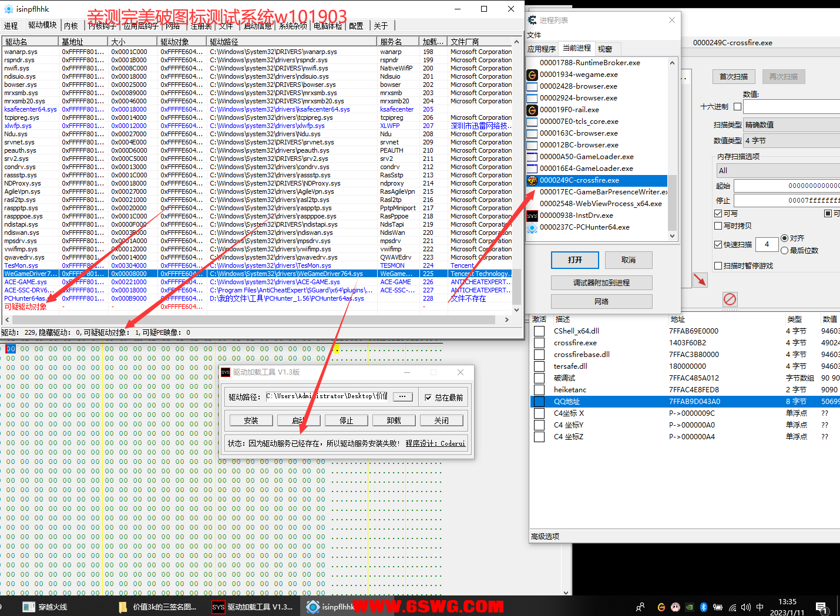The image size is (840, 616).
Task: Switch to 驱动加载工具 taskbar item
Action: pos(253,607)
